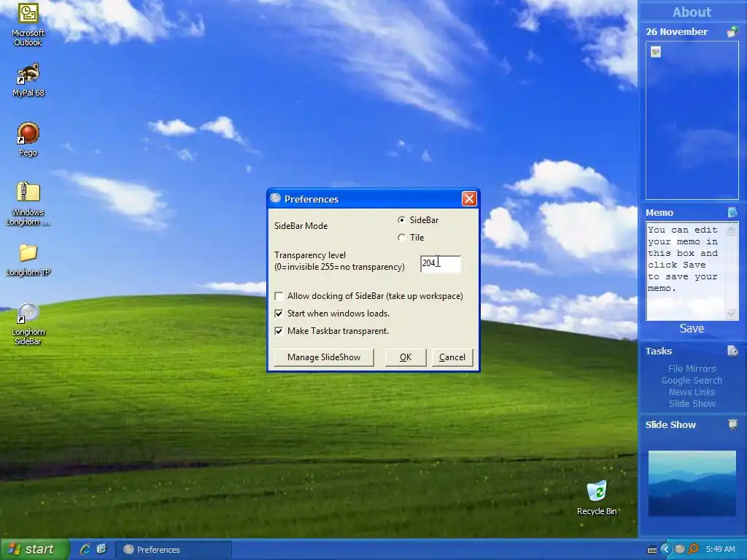The height and width of the screenshot is (560, 747).
Task: Save the memo with the Save link
Action: 692,329
